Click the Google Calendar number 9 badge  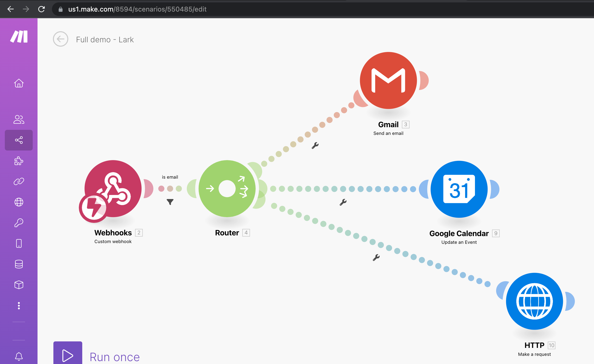pyautogui.click(x=496, y=233)
